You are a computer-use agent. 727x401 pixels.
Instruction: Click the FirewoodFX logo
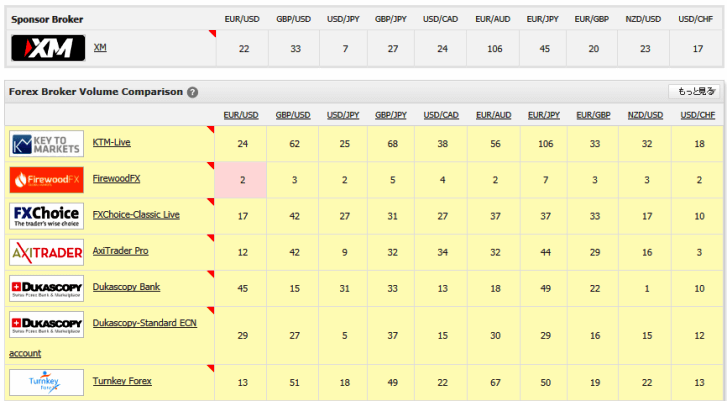[46, 180]
